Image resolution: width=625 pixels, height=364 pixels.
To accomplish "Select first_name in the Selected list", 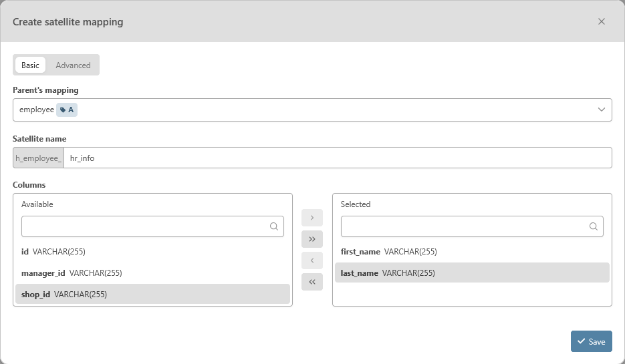I will (388, 252).
